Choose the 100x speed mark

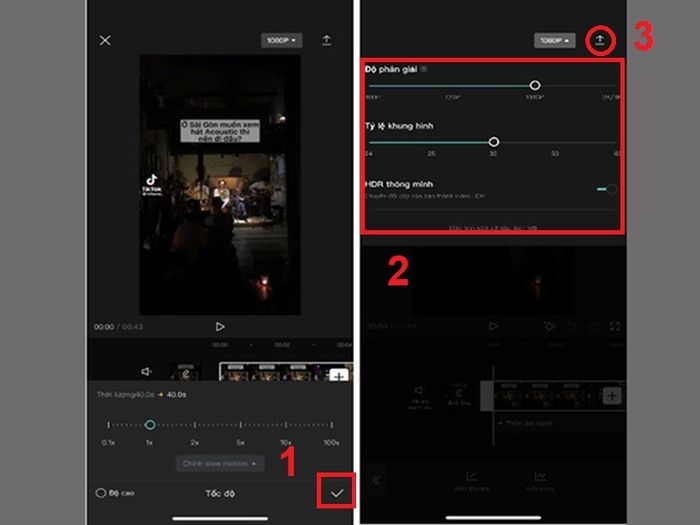pyautogui.click(x=331, y=442)
